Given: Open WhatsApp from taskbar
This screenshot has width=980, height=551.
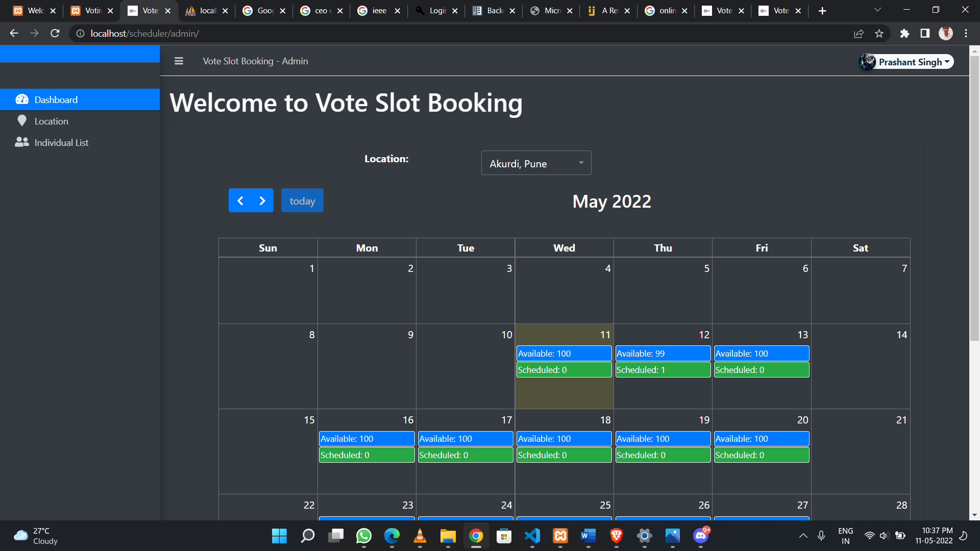Looking at the screenshot, I should (363, 536).
